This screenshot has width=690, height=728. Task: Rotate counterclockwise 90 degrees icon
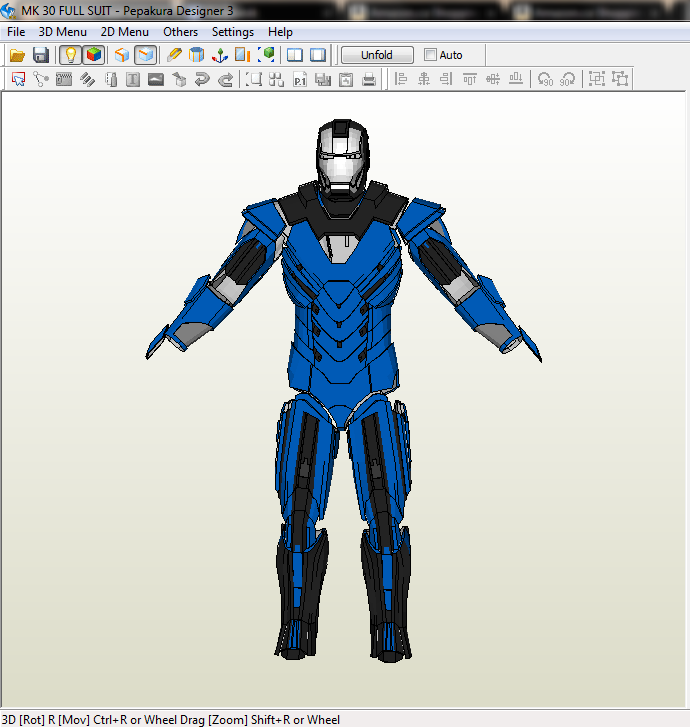click(545, 79)
